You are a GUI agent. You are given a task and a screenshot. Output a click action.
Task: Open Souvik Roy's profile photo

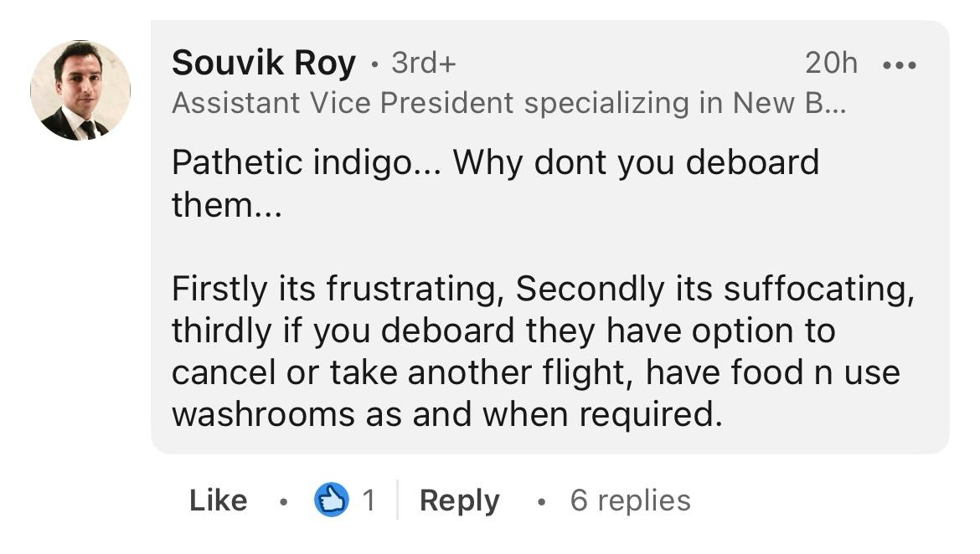[80, 90]
